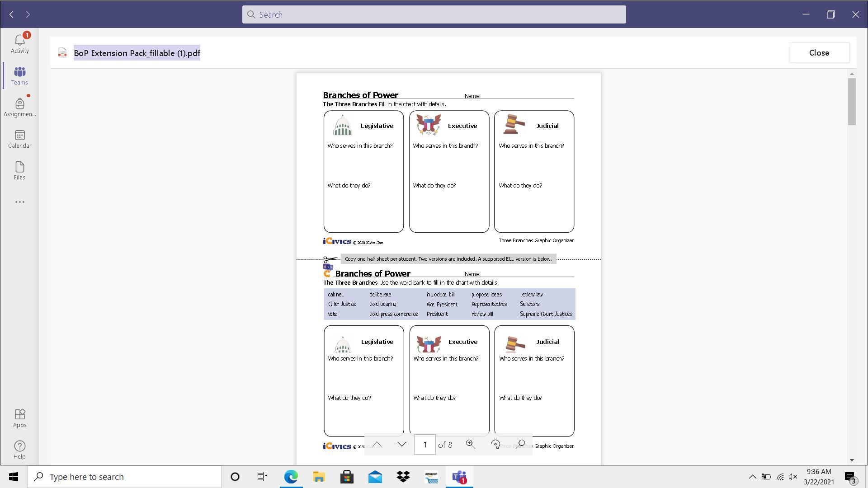Open the Calendar in sidebar
The image size is (868, 488).
[x=19, y=139]
